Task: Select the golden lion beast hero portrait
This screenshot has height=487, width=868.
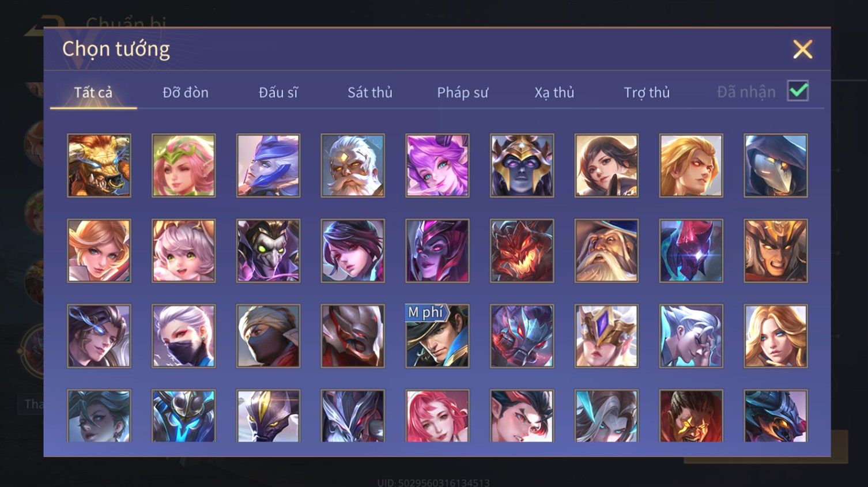Action: coord(99,166)
